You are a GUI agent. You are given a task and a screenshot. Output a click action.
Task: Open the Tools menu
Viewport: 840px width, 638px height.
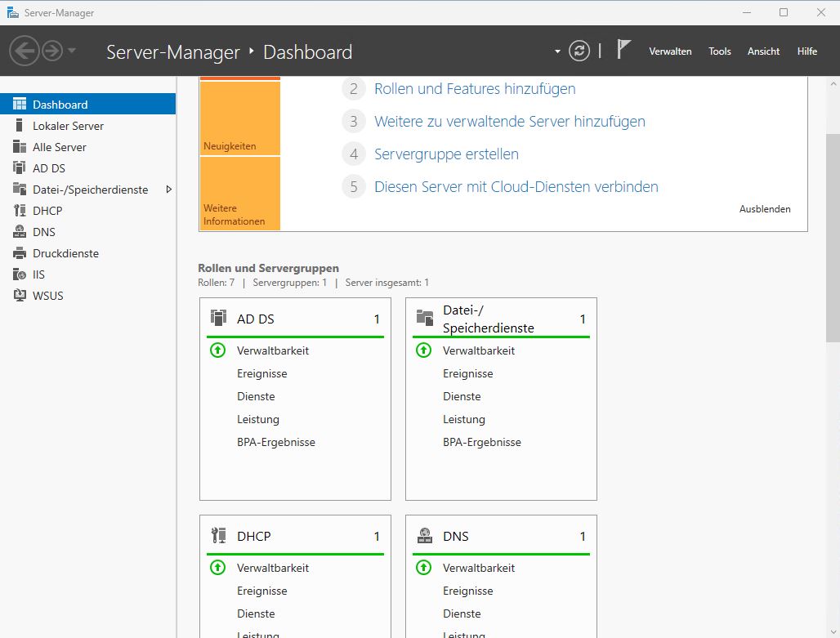click(719, 51)
